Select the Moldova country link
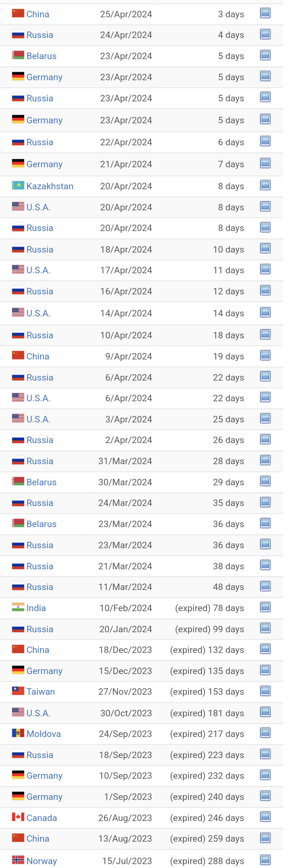The height and width of the screenshot is (868, 296). pyautogui.click(x=44, y=734)
